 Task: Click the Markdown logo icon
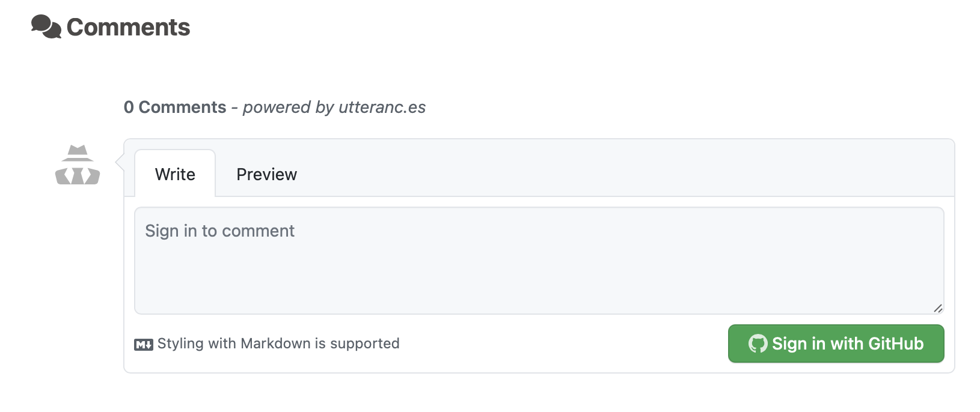point(144,344)
